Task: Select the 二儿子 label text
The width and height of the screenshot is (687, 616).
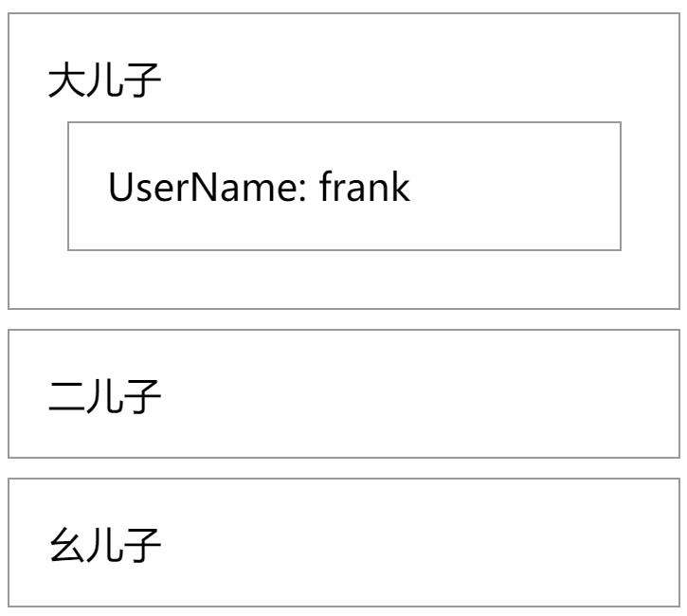Action: (104, 396)
